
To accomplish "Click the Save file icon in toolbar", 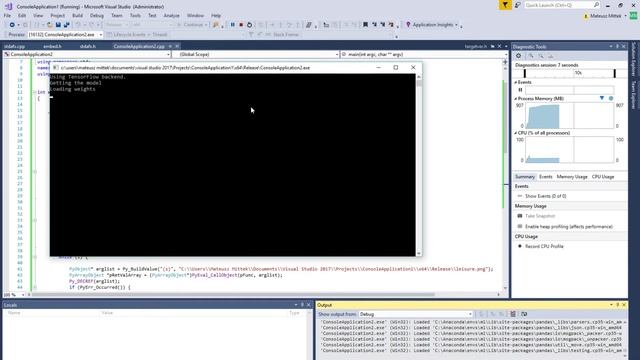I will pyautogui.click(x=58, y=25).
